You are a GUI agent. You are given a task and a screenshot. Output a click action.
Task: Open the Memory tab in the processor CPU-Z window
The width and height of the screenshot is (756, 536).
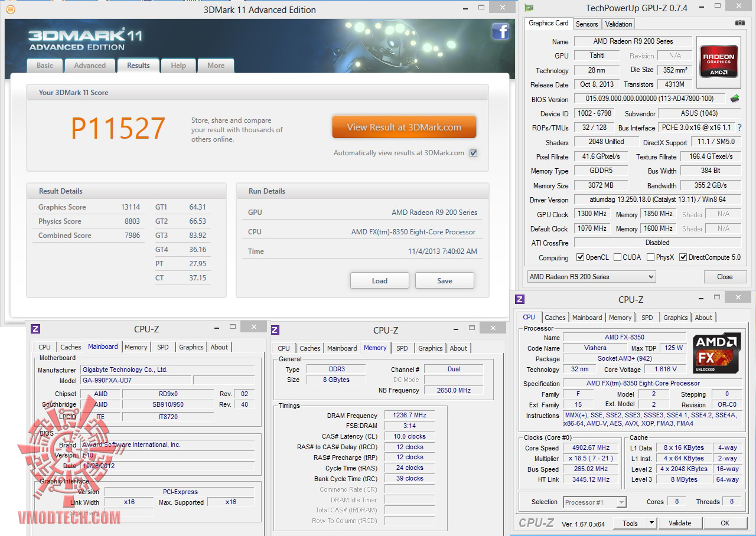click(x=620, y=318)
